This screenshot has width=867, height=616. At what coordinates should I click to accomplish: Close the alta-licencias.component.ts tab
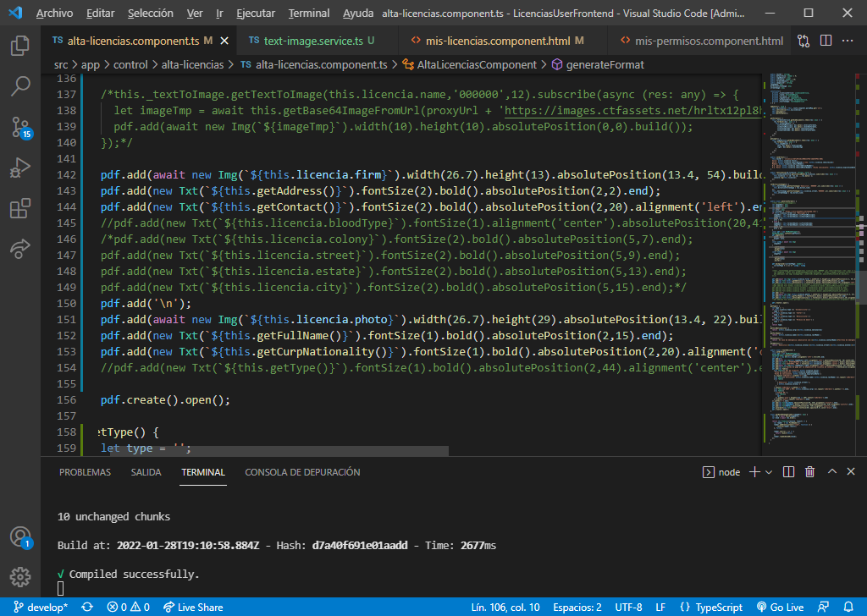pos(224,41)
